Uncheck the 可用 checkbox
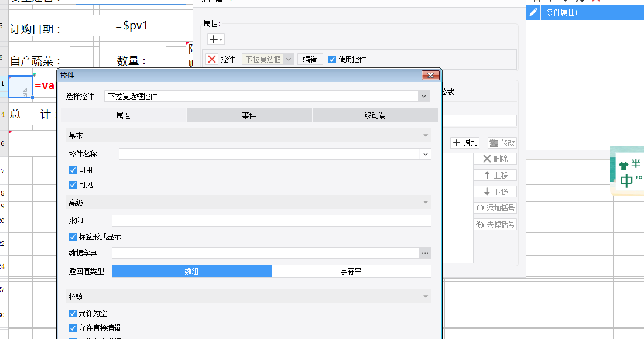This screenshot has width=644, height=339. tap(73, 170)
